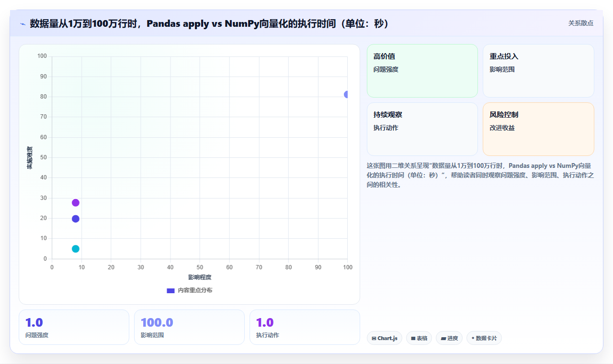The height and width of the screenshot is (364, 613).
Task: Click the 关系散点 label in header
Action: pos(580,23)
